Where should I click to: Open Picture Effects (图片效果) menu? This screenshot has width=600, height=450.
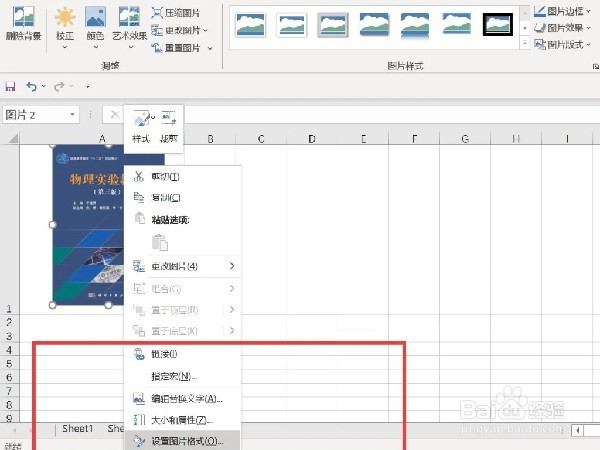562,28
